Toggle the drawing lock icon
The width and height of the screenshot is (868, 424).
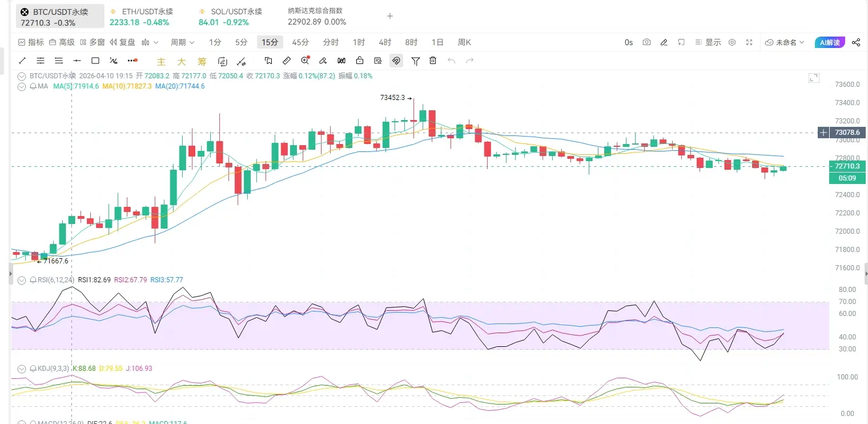(x=360, y=61)
